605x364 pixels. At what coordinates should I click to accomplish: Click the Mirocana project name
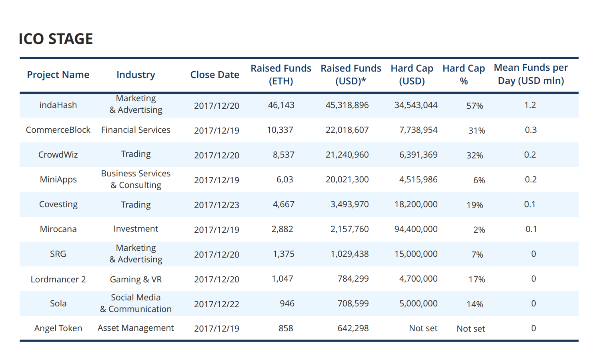58,229
